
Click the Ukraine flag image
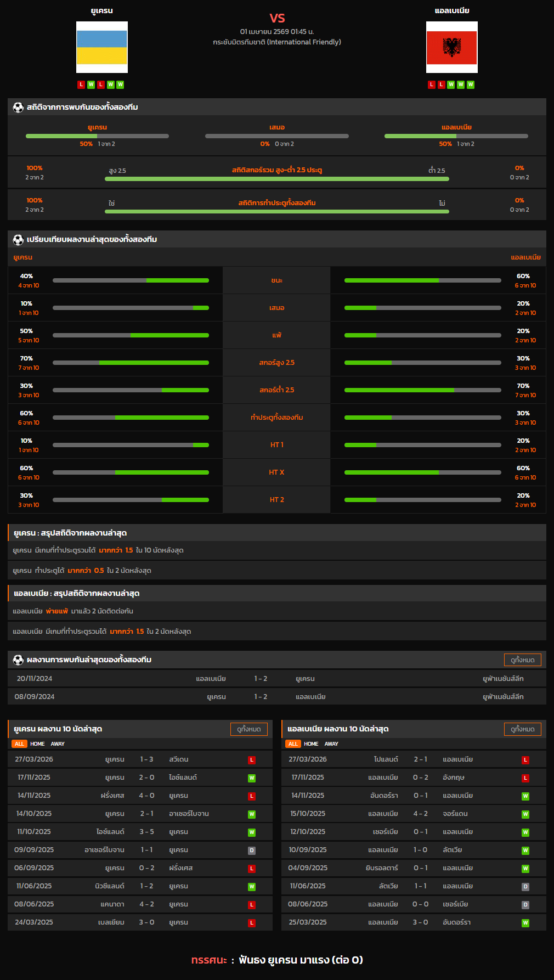[x=102, y=47]
